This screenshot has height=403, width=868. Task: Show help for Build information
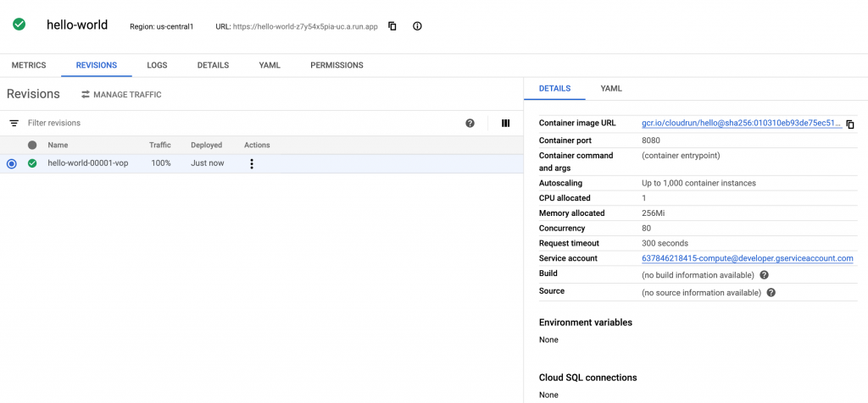(764, 275)
